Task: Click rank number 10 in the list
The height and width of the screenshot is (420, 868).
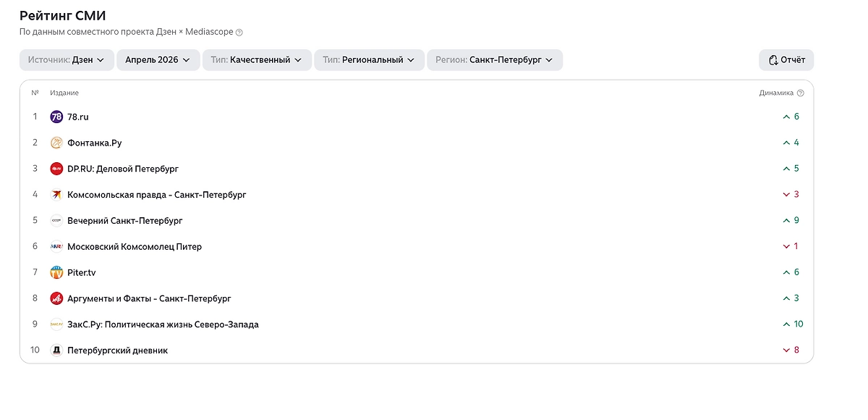Action: click(35, 350)
